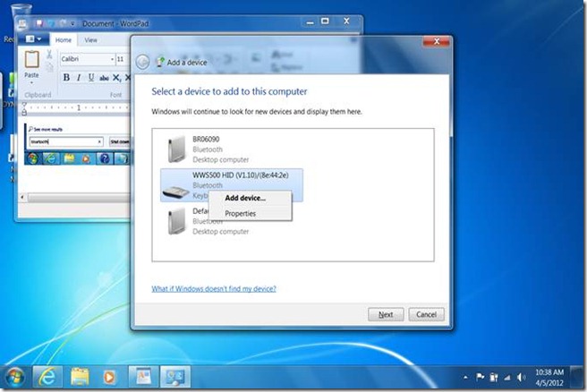
Task: Open Windows Explorer folder on taskbar
Action: point(80,376)
